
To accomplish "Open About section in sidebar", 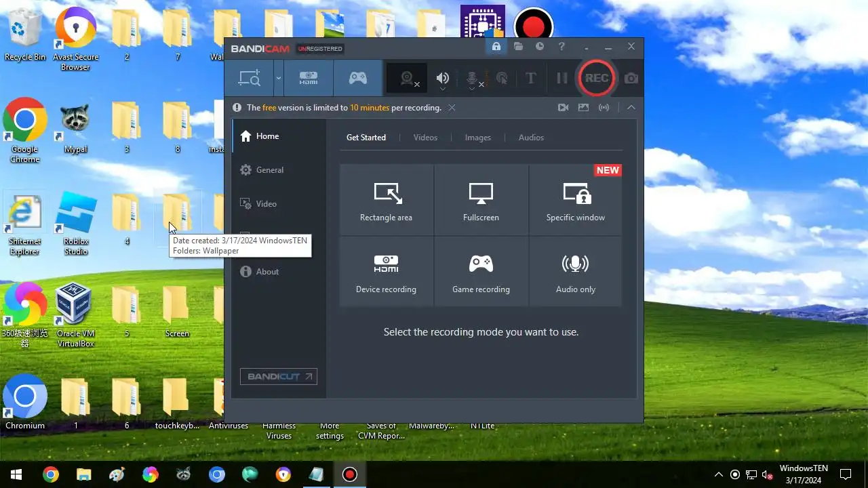I will [279, 272].
